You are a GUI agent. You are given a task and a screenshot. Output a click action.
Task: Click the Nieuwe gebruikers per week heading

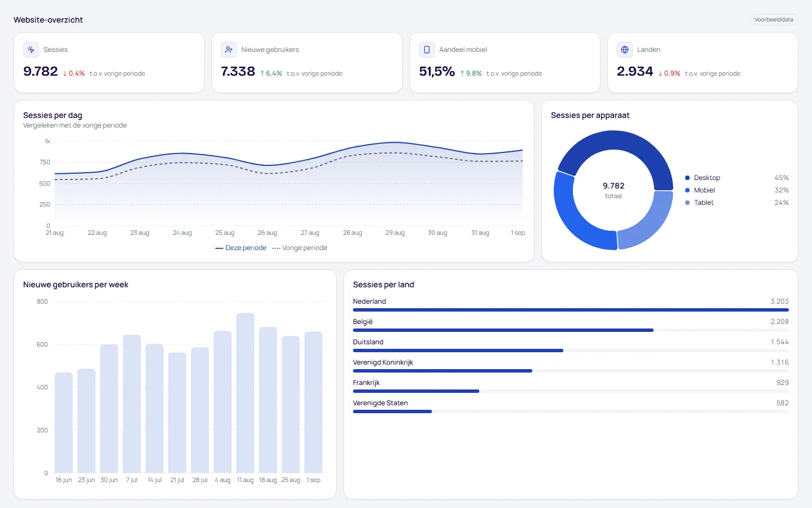(76, 284)
